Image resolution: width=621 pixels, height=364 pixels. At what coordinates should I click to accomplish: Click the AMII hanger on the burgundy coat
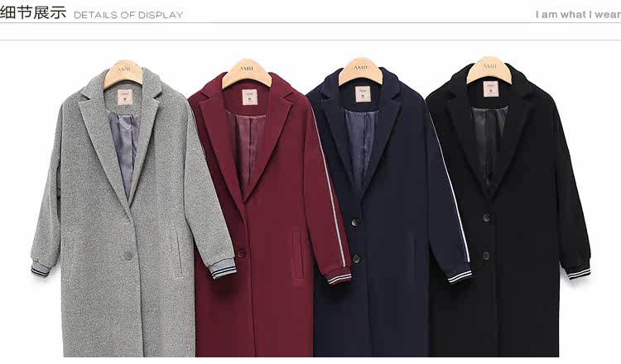(247, 73)
